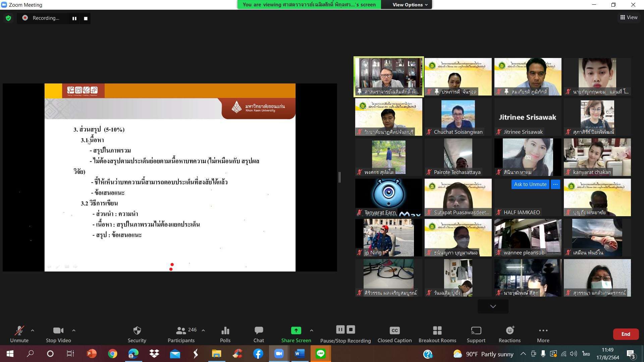The height and width of the screenshot is (362, 644).
Task: Open the View layout menu
Action: (629, 17)
